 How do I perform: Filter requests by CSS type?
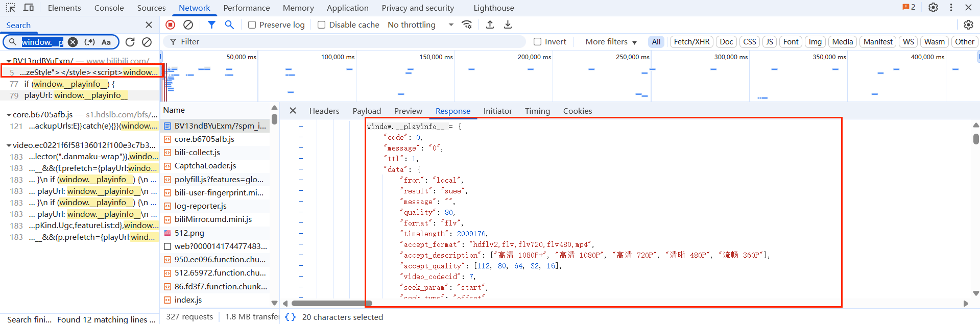point(749,42)
